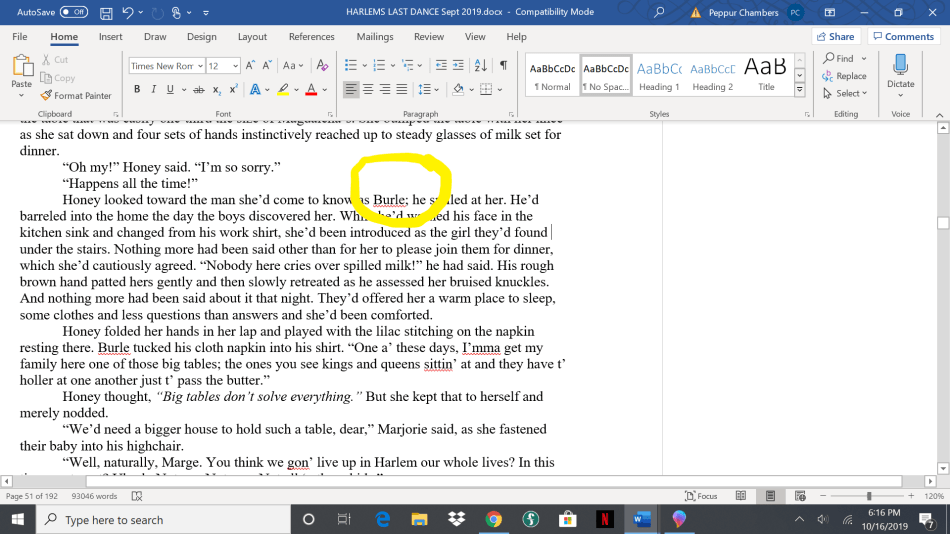Expand the Styles gallery more arrow

click(x=800, y=91)
